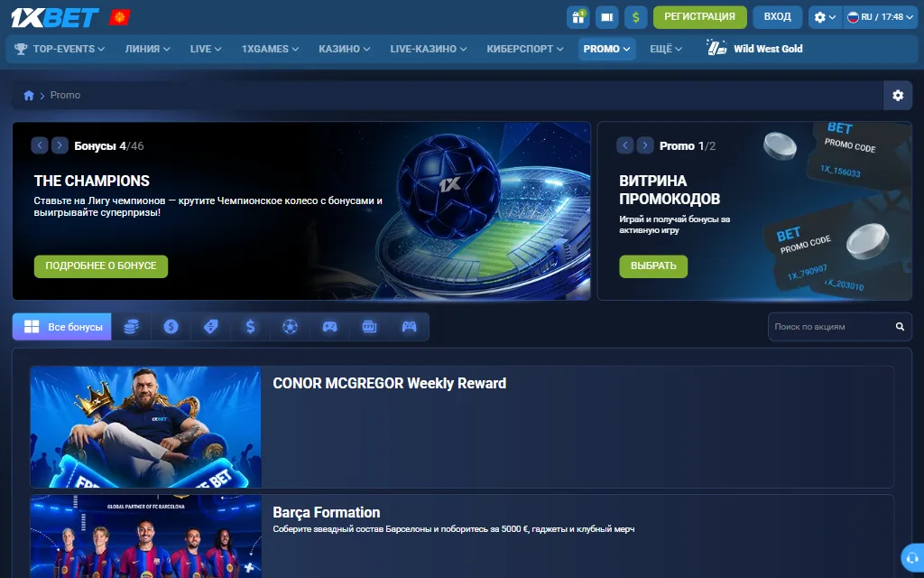Click the 1XBET logo
Screen dimensions: 924x578
pyautogui.click(x=55, y=18)
